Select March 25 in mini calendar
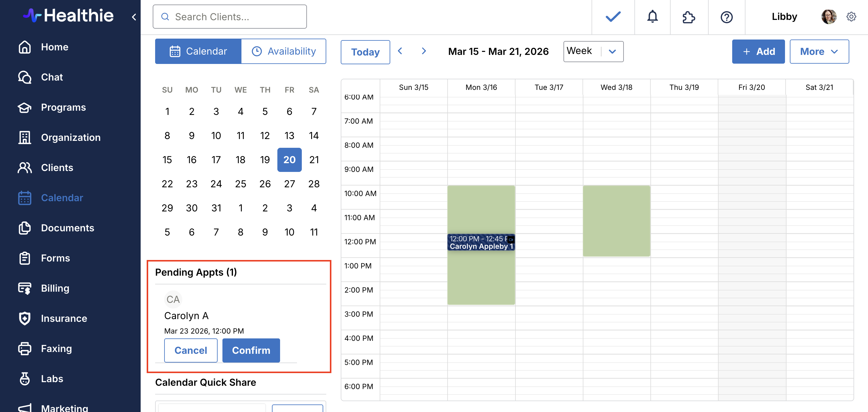Viewport: 868px width, 412px height. click(240, 184)
